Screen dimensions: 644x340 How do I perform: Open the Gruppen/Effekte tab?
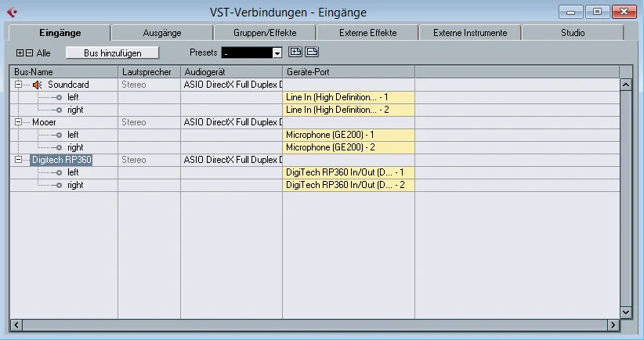point(265,33)
